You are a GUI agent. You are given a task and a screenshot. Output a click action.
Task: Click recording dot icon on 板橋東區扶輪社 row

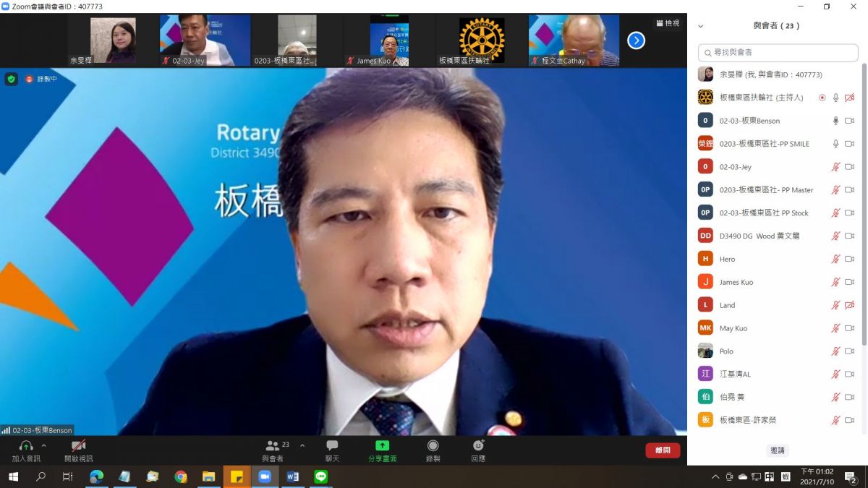pos(822,98)
